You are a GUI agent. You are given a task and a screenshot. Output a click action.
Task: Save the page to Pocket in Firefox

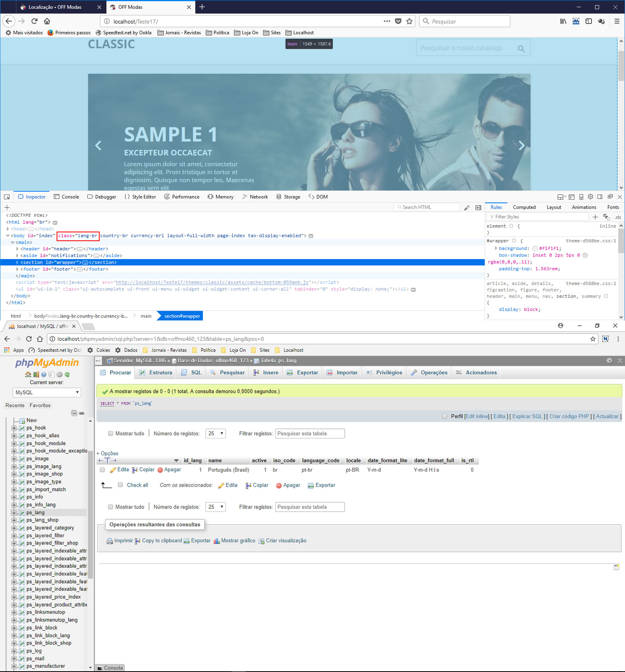(x=398, y=21)
